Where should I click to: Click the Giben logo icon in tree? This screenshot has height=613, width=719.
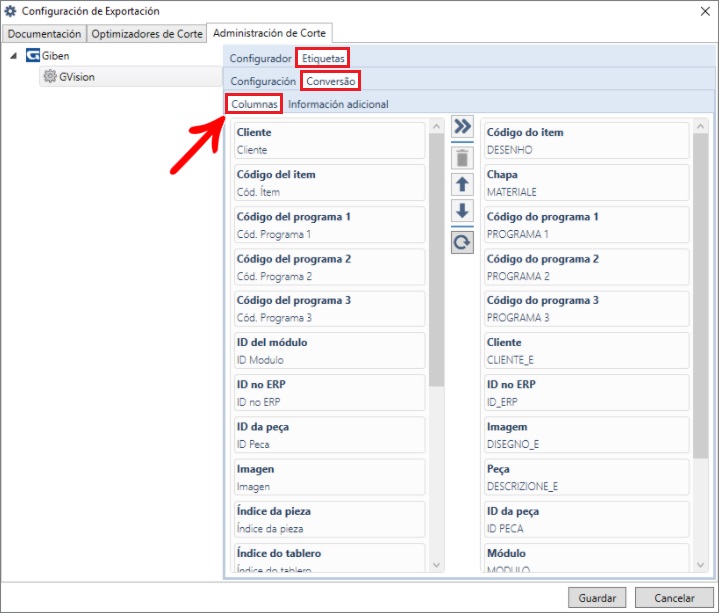(33, 55)
